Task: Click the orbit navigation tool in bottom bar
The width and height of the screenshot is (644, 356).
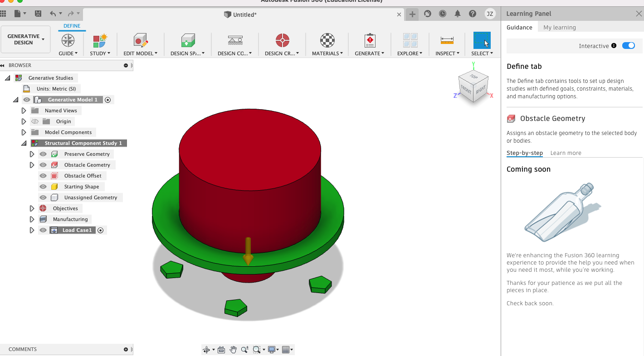Action: coord(206,350)
